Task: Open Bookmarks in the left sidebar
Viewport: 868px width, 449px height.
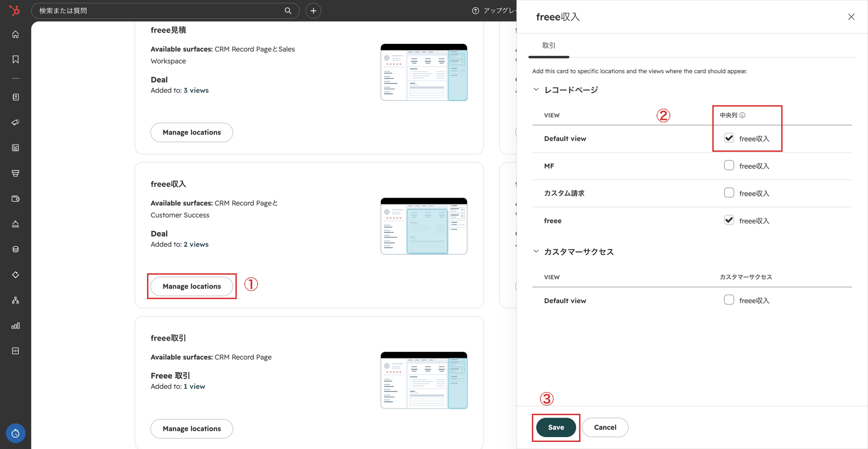Action: 15,59
